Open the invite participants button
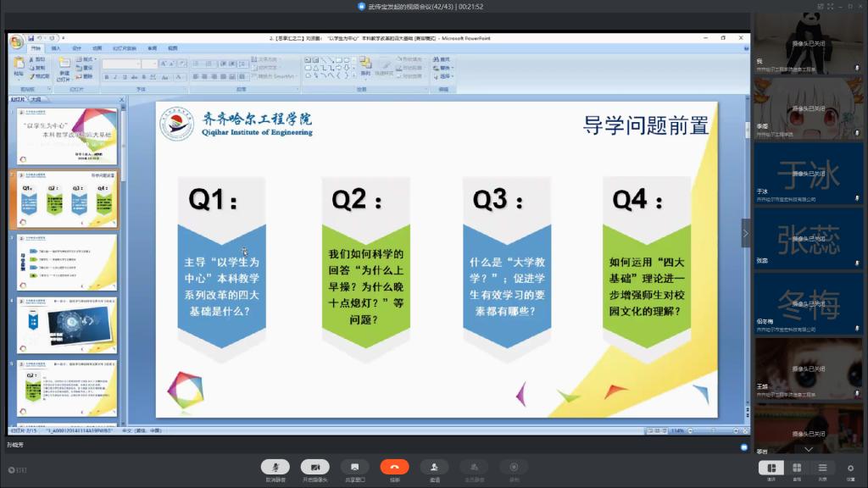Screen dimensions: 868x488 434,466
